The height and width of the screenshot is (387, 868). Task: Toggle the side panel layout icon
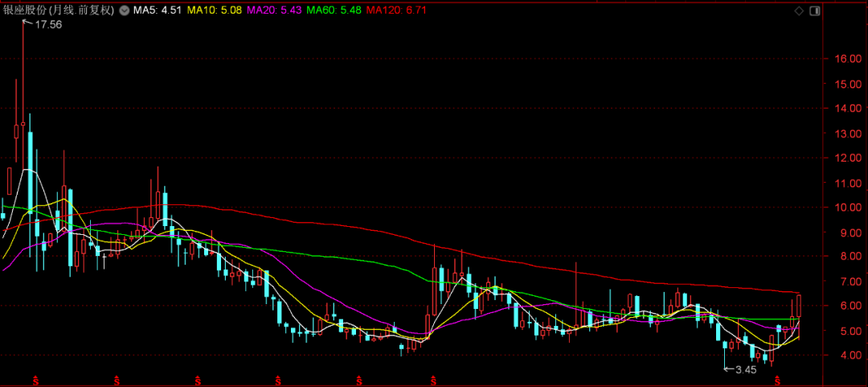(x=814, y=10)
